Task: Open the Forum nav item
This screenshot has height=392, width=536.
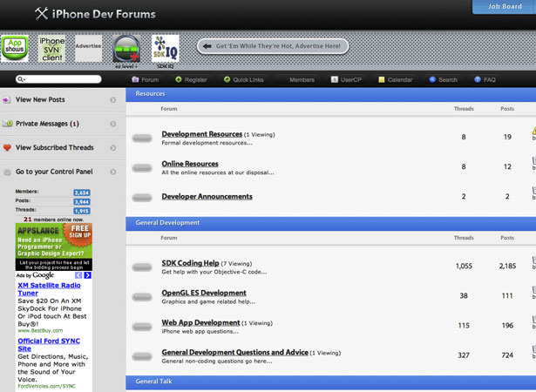Action: tap(146, 79)
